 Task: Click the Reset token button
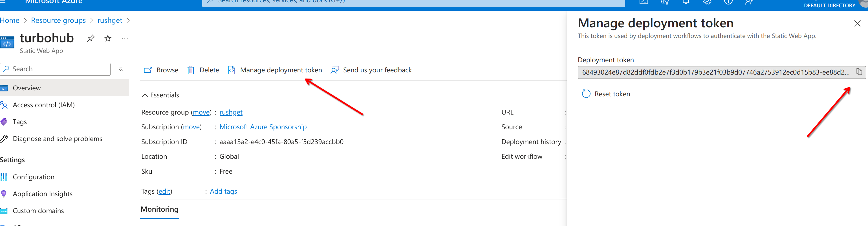coord(606,94)
